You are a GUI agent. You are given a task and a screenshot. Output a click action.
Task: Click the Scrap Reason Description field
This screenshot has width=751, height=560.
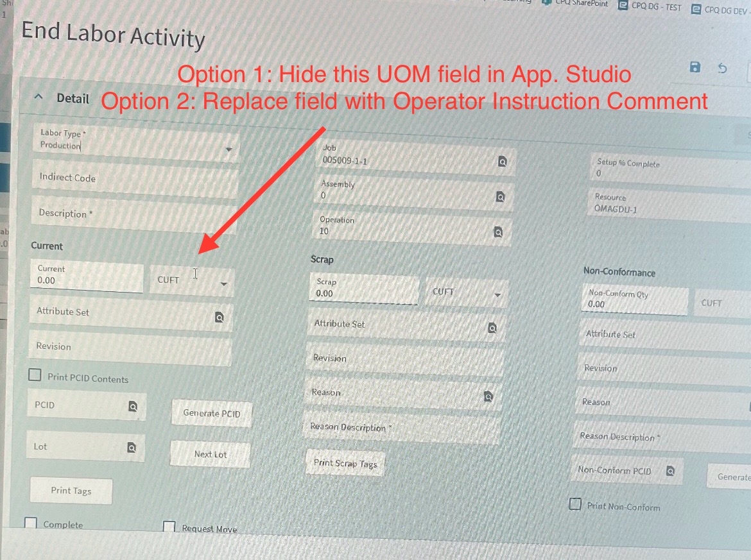(x=402, y=428)
